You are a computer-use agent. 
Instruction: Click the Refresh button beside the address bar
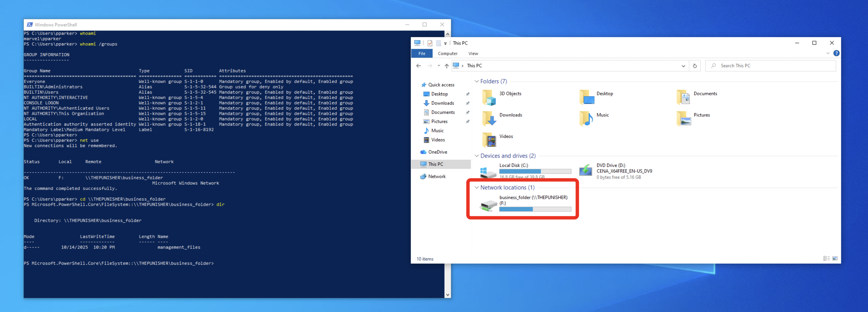695,66
